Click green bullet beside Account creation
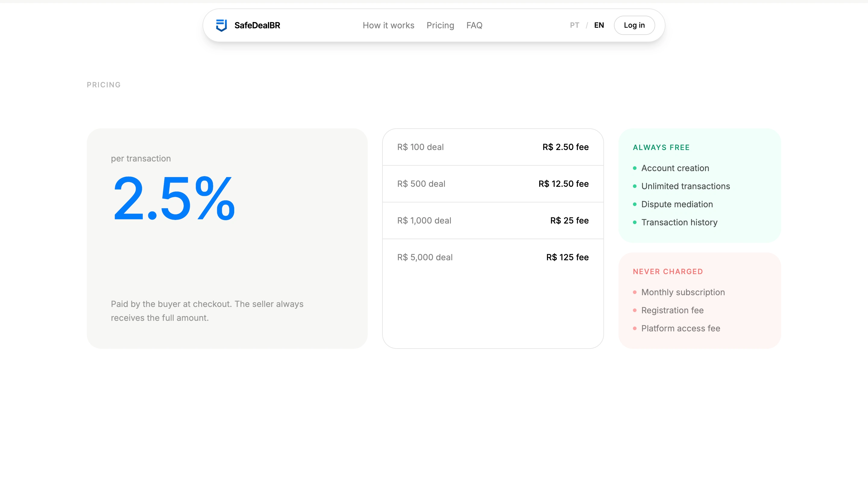The image size is (868, 488). point(634,168)
